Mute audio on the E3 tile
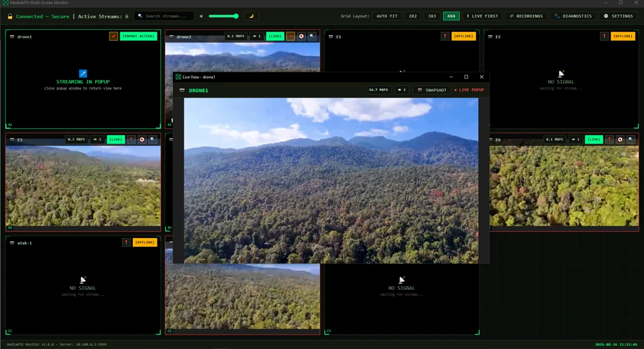The image size is (644, 349). coord(142,139)
